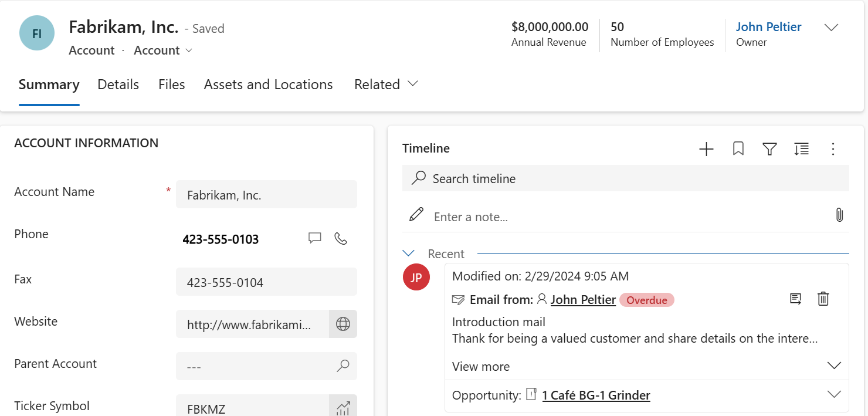Viewport: 868px width, 416px height.
Task: Open the Assets and Locations tab
Action: [268, 84]
